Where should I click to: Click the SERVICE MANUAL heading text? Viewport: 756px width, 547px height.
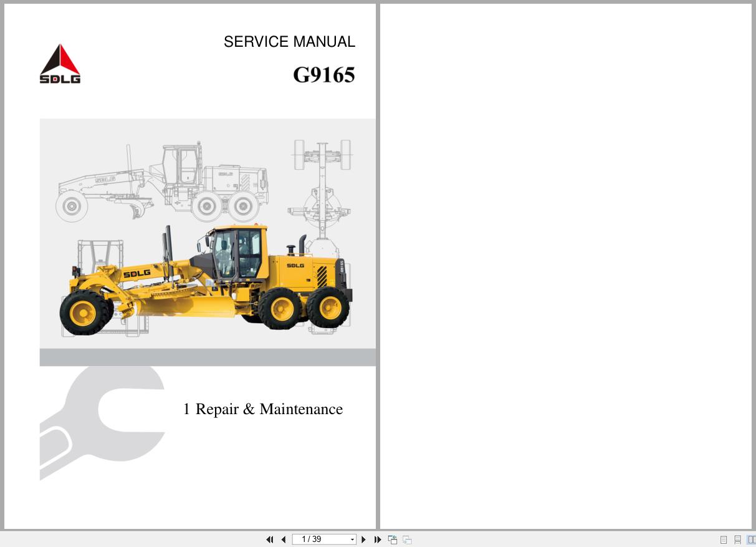[x=289, y=42]
